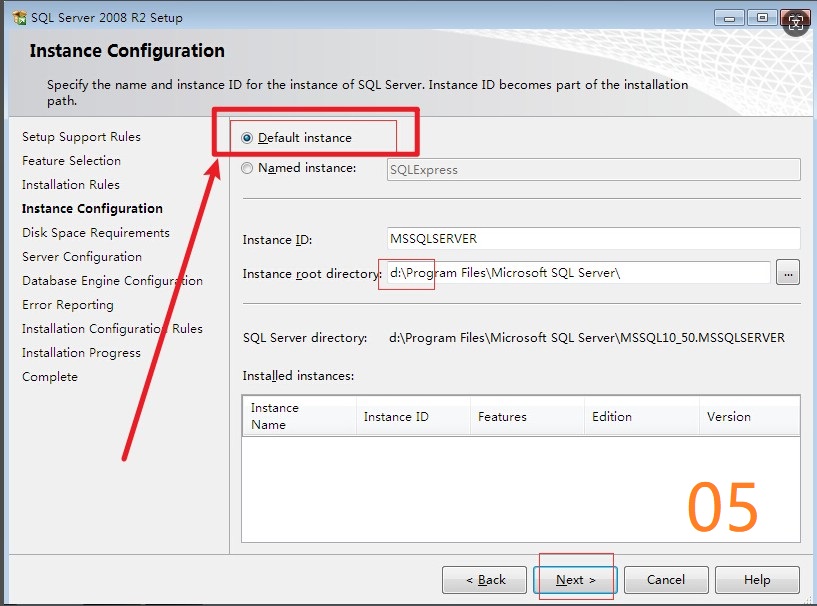The image size is (817, 606).
Task: Maximize the SQL Server Setup window
Action: pos(762,17)
